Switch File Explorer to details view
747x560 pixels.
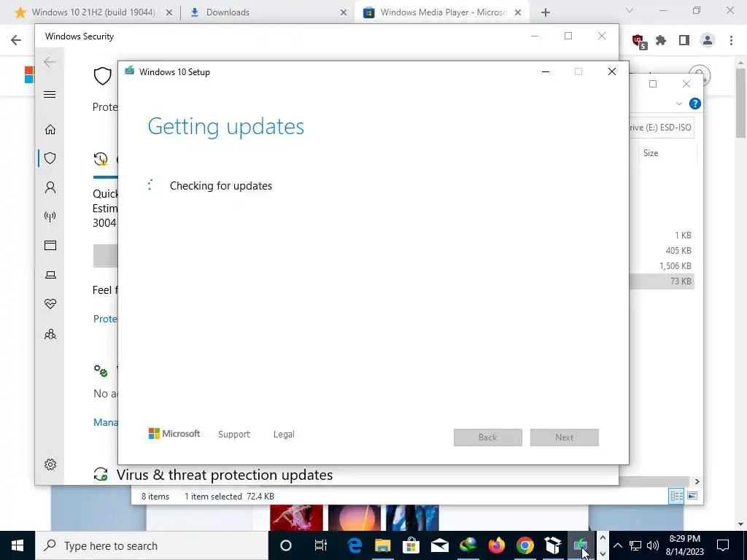[676, 496]
